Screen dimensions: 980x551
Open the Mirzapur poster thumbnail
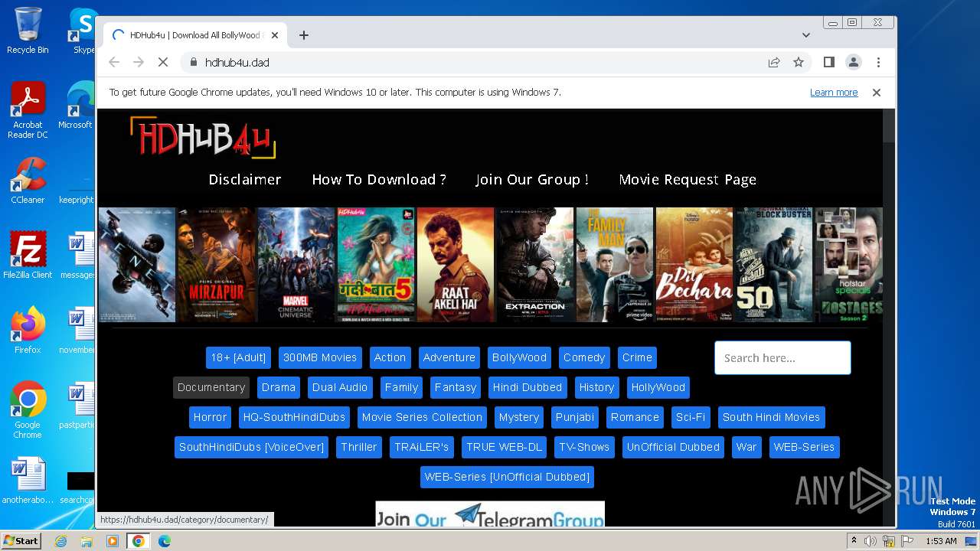click(217, 265)
